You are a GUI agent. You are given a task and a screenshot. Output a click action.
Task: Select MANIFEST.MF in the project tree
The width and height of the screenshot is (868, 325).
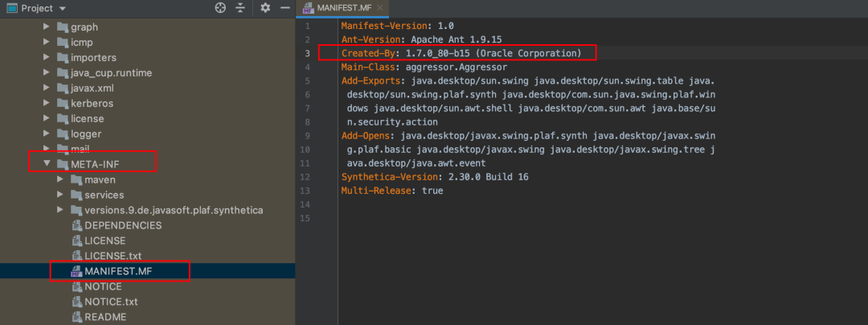[x=118, y=271]
